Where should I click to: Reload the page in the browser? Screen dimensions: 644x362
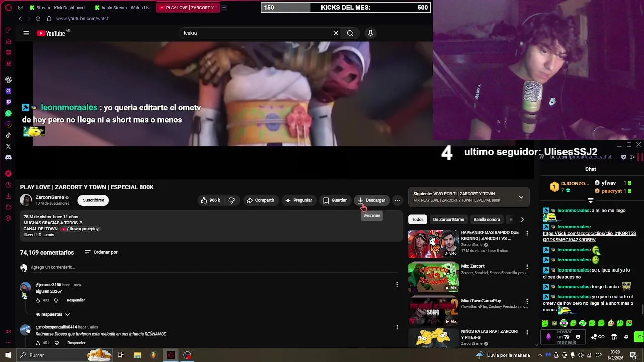point(38,19)
